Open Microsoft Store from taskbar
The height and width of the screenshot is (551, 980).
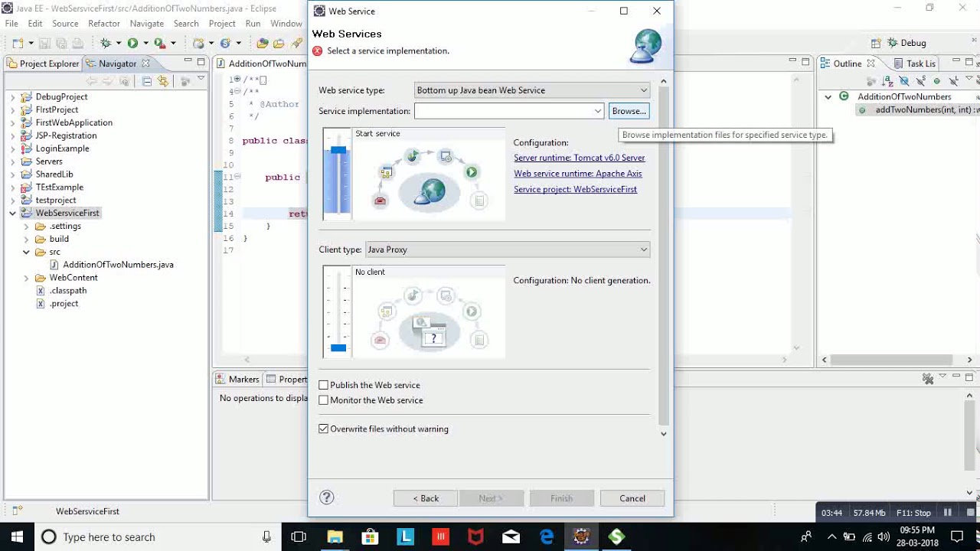(x=370, y=537)
